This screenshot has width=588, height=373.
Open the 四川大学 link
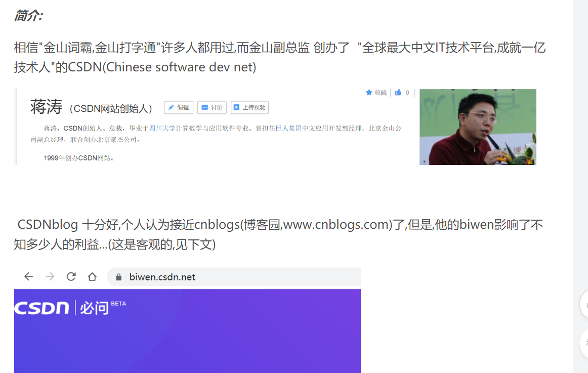[162, 128]
